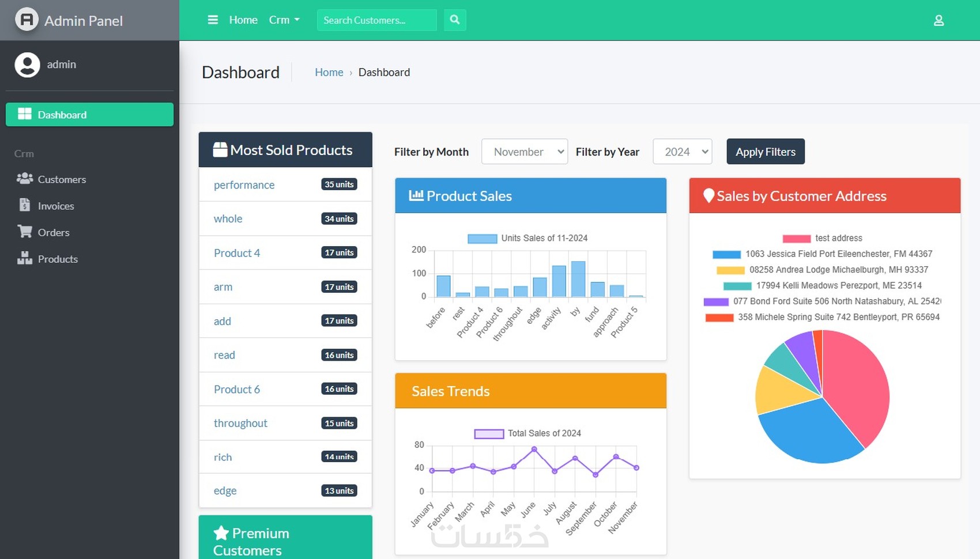The height and width of the screenshot is (559, 980).
Task: Go to Home in the top navbar
Action: click(243, 20)
